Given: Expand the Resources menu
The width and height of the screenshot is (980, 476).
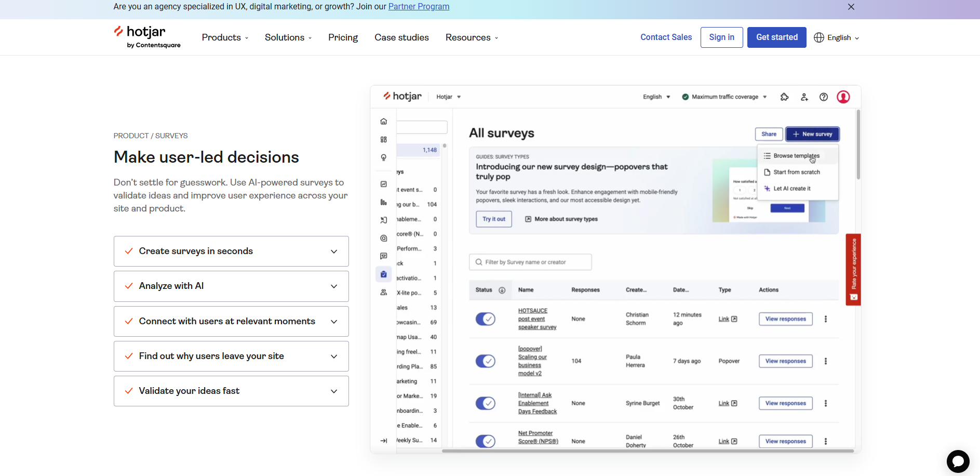Looking at the screenshot, I should point(472,37).
